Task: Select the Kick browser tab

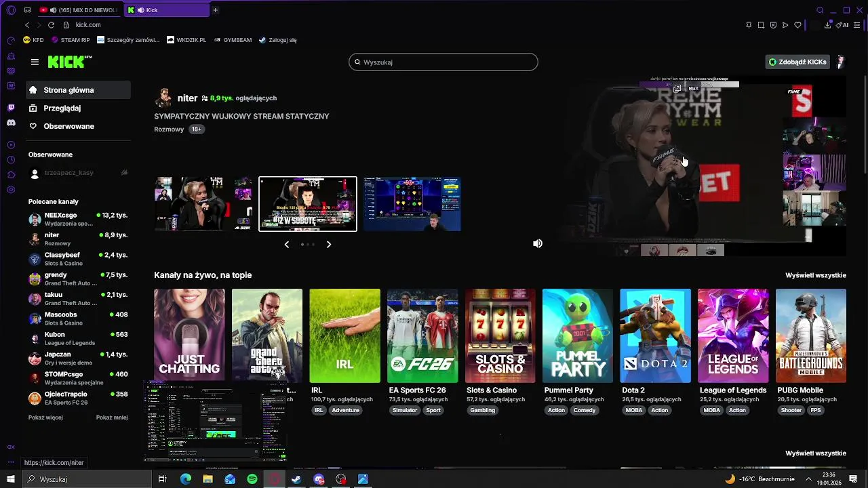Action: (x=167, y=10)
